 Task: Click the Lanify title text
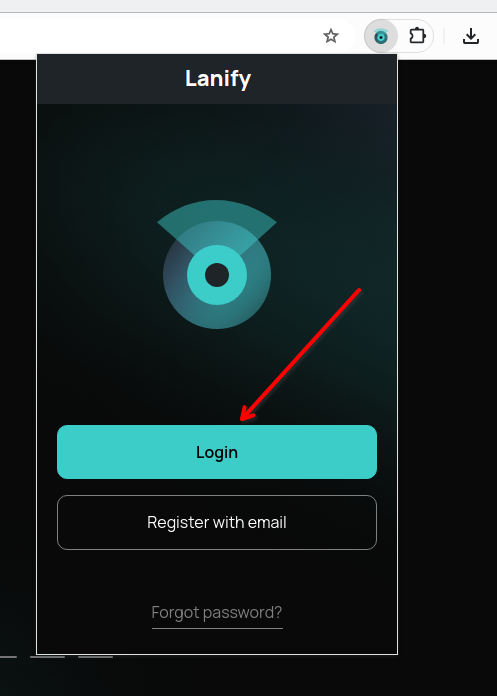(x=218, y=79)
